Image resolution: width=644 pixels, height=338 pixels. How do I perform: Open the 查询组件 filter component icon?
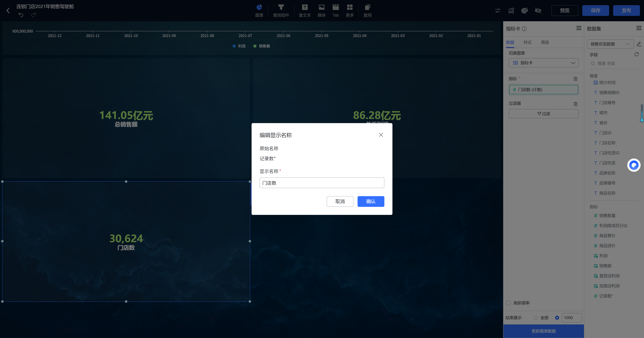281,11
